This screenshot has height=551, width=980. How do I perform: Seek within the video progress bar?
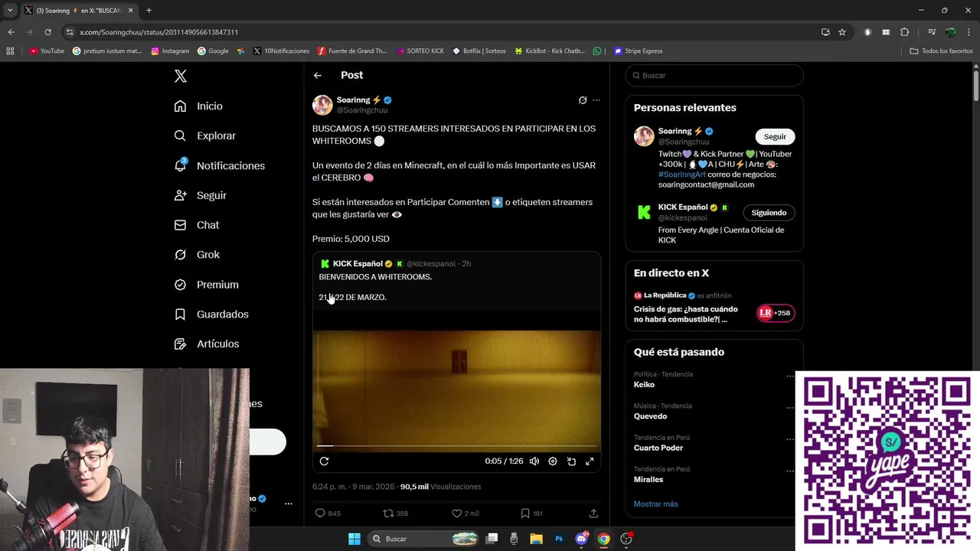coord(456,445)
